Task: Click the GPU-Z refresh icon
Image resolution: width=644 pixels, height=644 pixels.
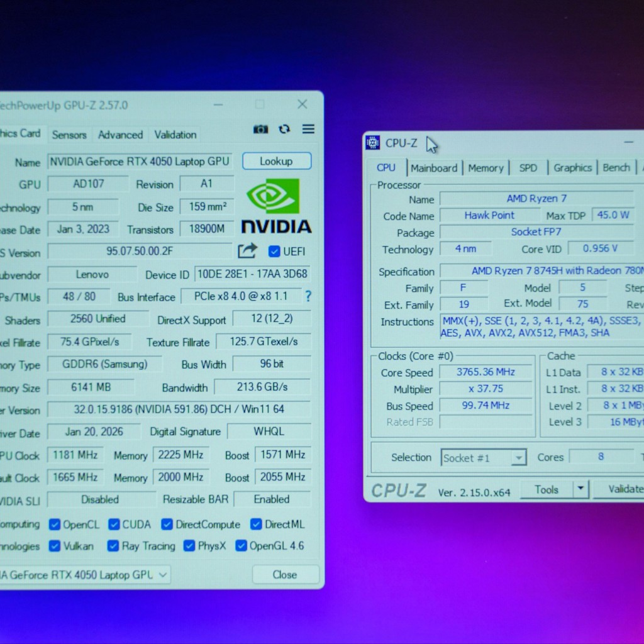Action: pyautogui.click(x=284, y=129)
